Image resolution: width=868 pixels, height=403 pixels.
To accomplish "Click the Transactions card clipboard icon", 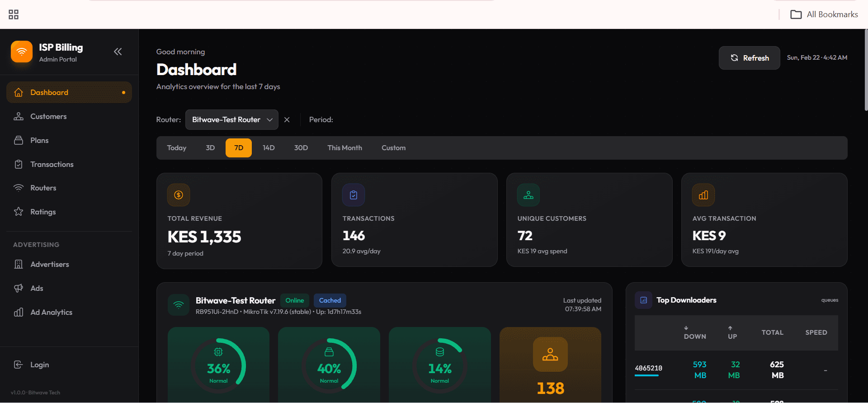I will [x=354, y=195].
